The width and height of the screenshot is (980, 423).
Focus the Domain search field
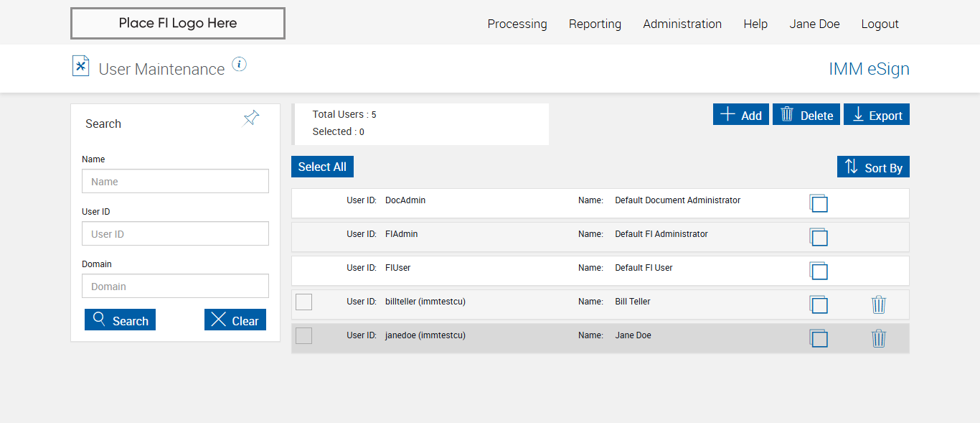coord(175,286)
